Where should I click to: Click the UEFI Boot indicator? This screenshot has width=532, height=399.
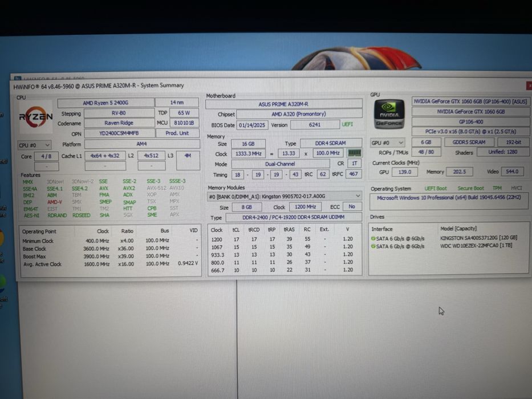(436, 188)
